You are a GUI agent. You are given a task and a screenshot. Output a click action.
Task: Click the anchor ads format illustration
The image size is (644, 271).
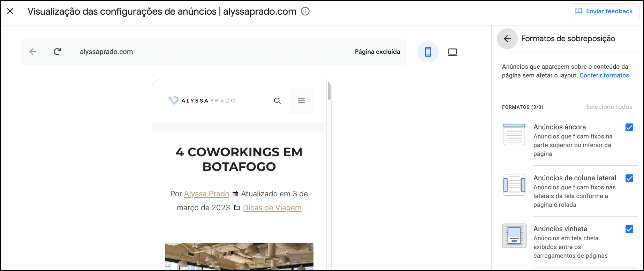click(x=514, y=134)
